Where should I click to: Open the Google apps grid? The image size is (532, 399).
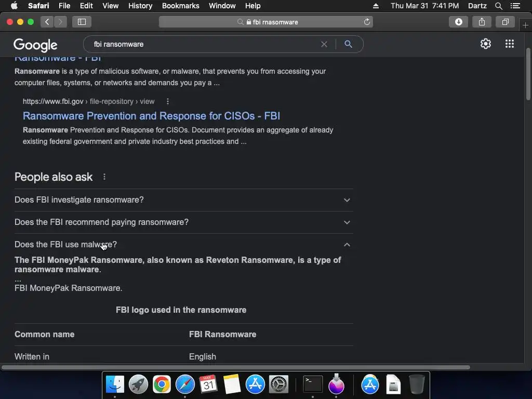tap(509, 44)
